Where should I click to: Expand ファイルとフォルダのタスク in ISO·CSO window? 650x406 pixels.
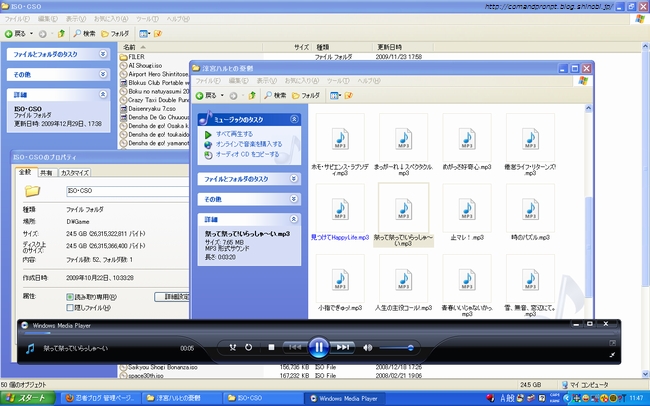tap(103, 54)
